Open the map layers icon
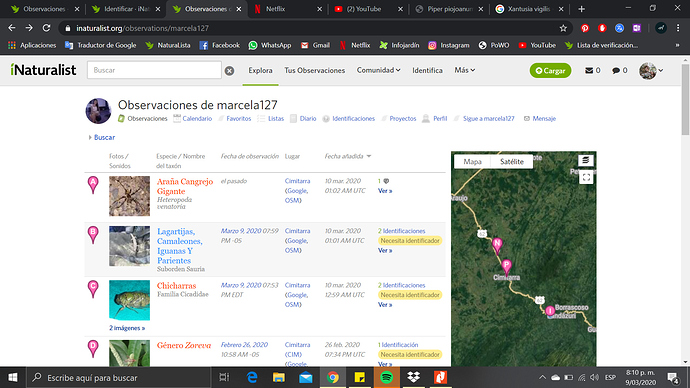The width and height of the screenshot is (690, 388). pyautogui.click(x=586, y=160)
